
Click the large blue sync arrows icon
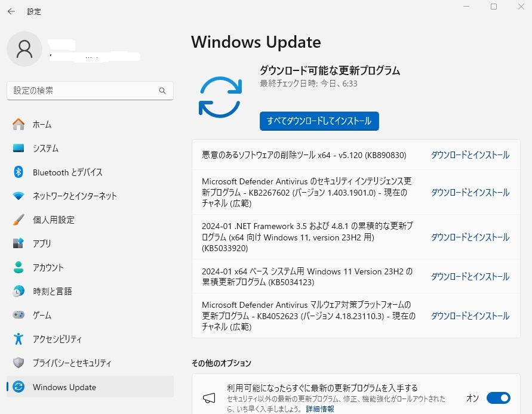(x=220, y=97)
